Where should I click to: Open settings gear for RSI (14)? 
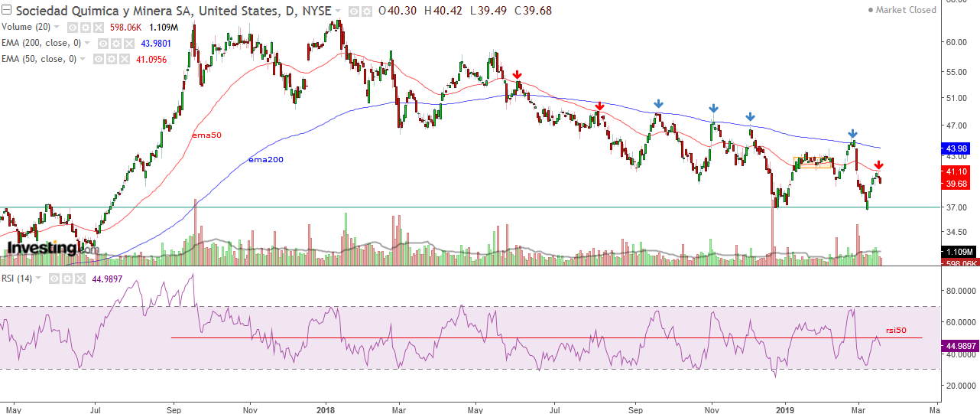point(67,279)
